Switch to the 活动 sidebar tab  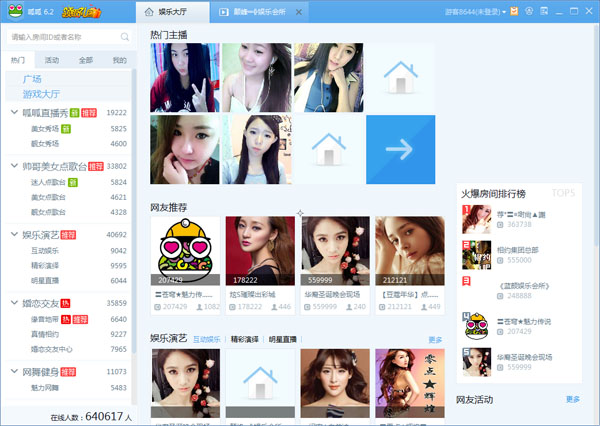(51, 60)
